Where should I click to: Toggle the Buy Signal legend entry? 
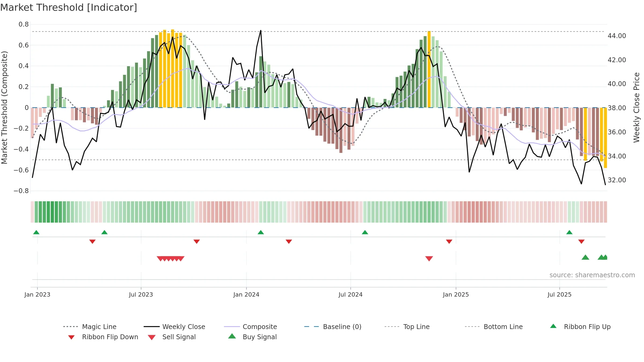pos(252,337)
